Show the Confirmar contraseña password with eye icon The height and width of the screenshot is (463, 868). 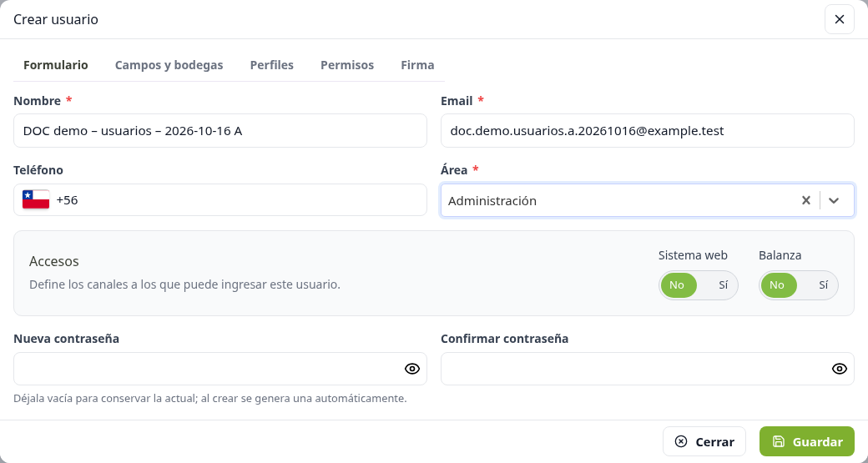coord(840,369)
